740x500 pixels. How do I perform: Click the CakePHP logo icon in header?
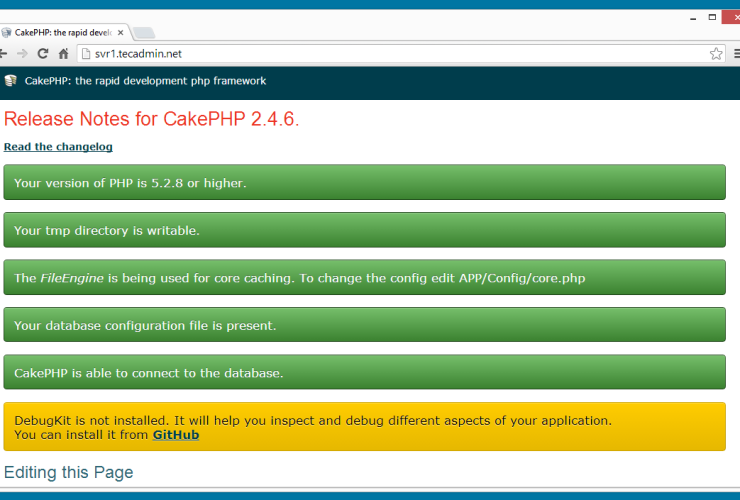pos(10,81)
